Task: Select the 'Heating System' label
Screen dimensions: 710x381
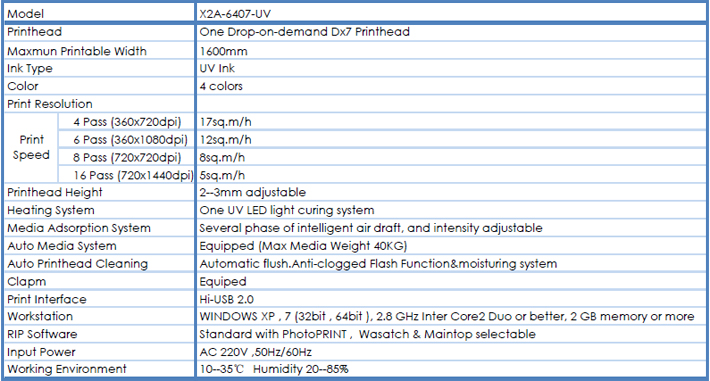Action: pyautogui.click(x=51, y=211)
